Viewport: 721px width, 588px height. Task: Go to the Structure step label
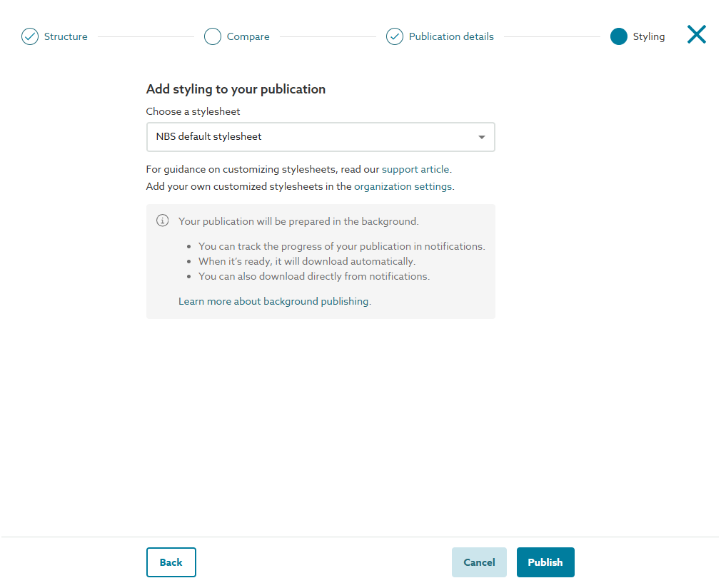point(66,36)
